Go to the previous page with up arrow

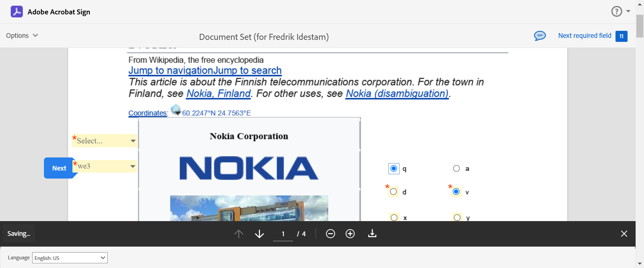pyautogui.click(x=239, y=234)
